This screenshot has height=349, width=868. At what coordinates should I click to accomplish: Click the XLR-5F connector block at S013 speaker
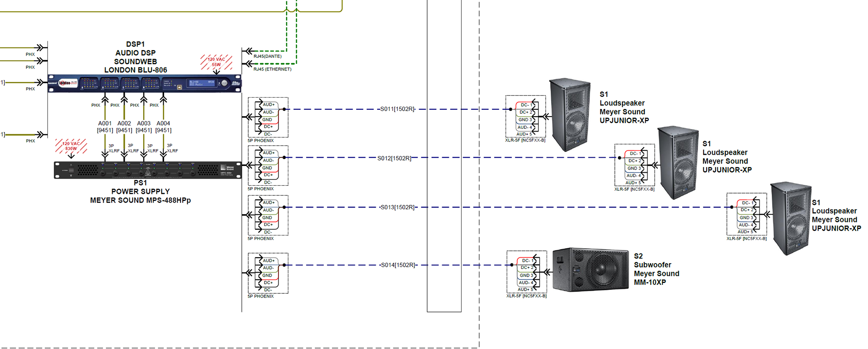(x=746, y=214)
